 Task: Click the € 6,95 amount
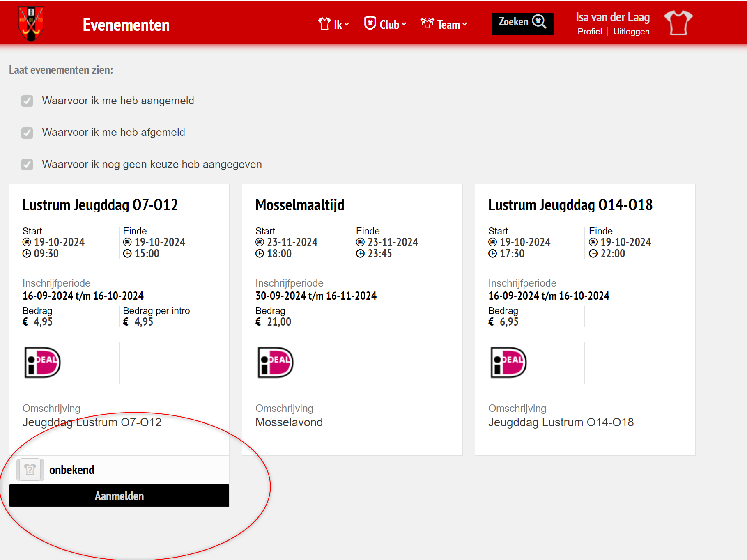(x=503, y=322)
